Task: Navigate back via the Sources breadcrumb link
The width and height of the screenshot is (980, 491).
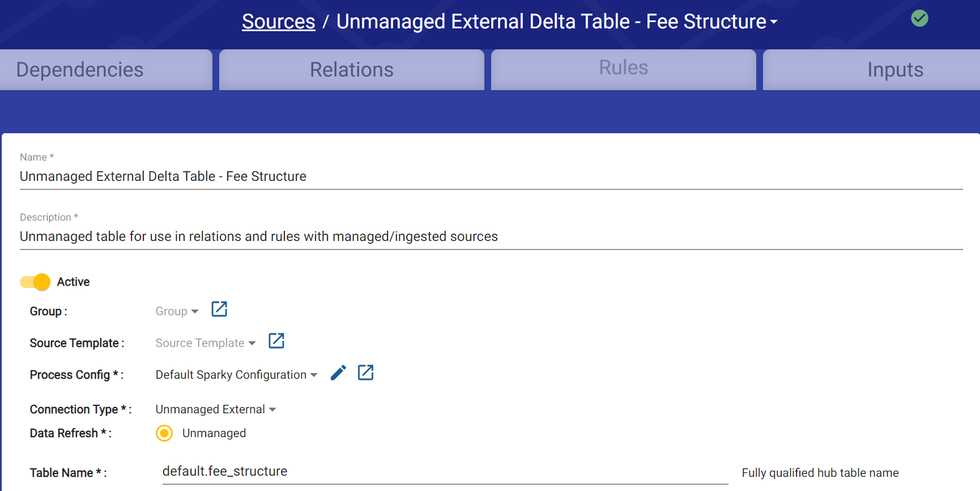Action: pos(278,21)
